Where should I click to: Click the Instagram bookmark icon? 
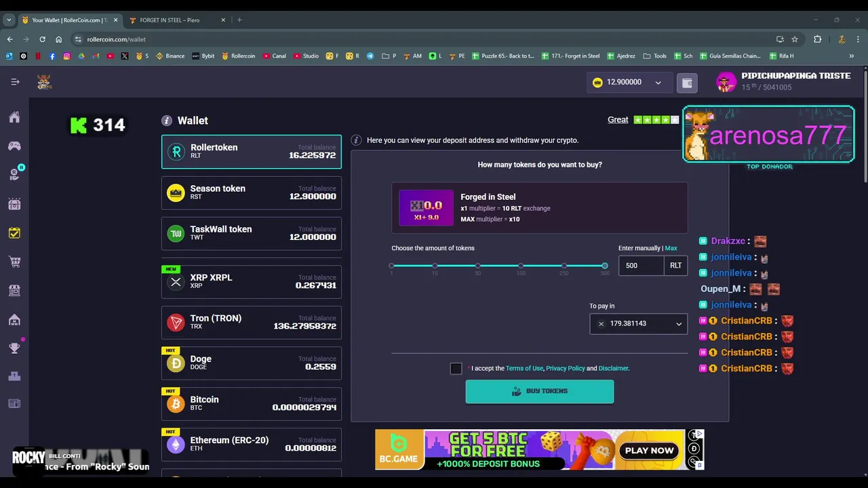(66, 56)
